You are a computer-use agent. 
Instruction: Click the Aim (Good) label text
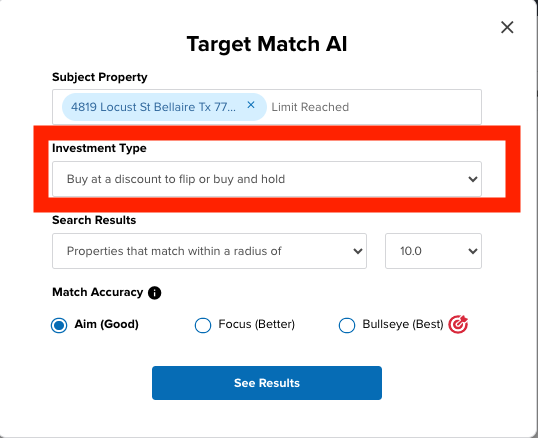pyautogui.click(x=107, y=324)
